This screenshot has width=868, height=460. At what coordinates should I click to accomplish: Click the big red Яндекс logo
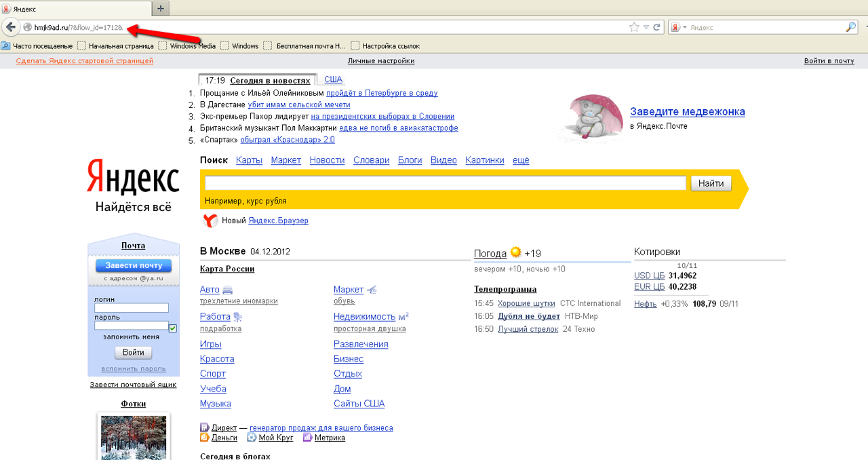coord(133,176)
